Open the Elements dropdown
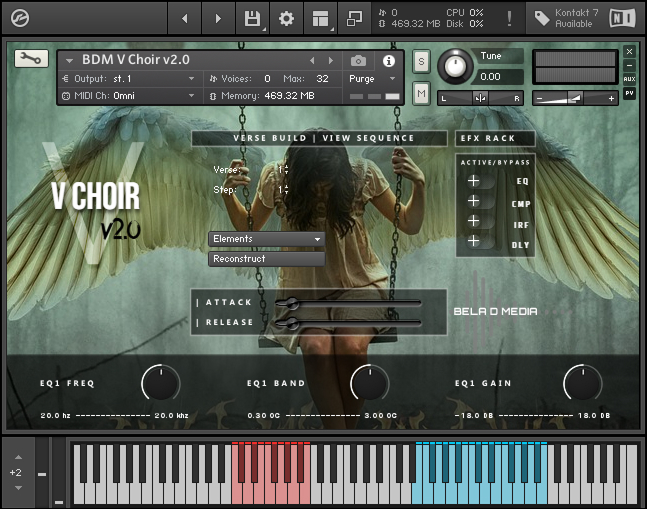Viewport: 647px width, 509px height. point(267,239)
